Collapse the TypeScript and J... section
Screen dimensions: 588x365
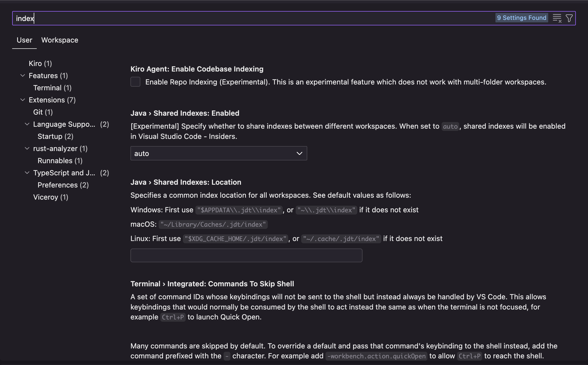pyautogui.click(x=27, y=173)
